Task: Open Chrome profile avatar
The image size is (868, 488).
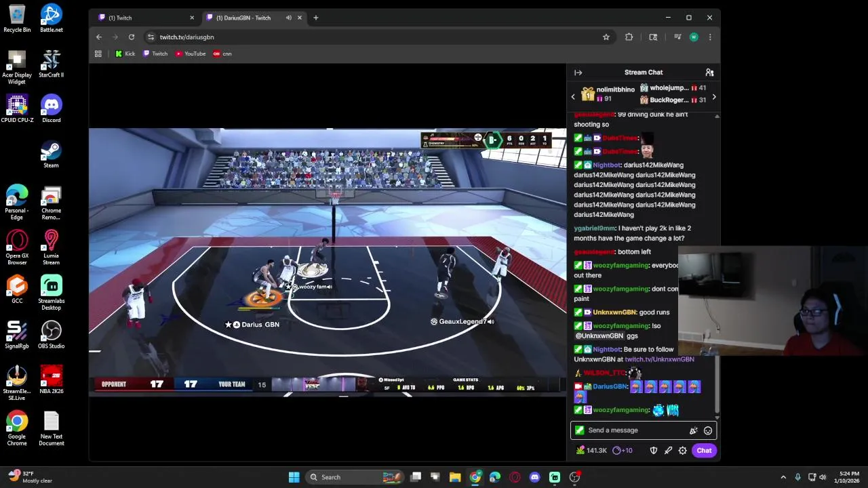Action: coord(694,37)
